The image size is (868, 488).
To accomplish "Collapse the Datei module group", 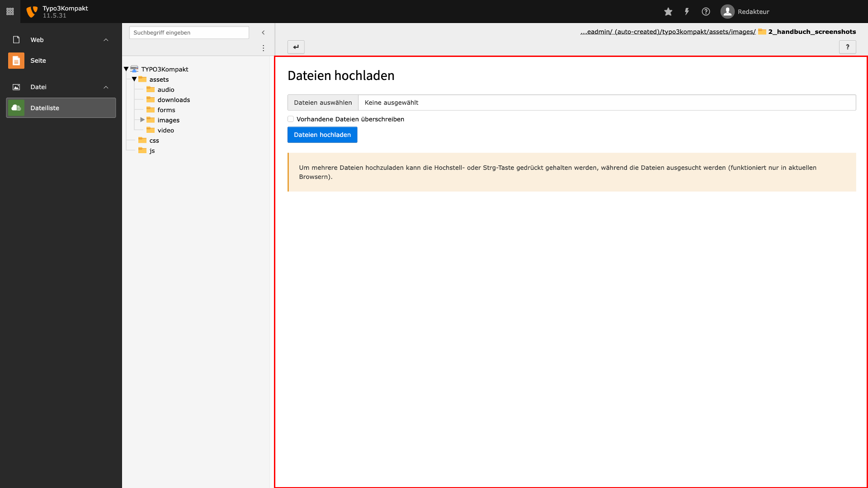I will [x=106, y=87].
